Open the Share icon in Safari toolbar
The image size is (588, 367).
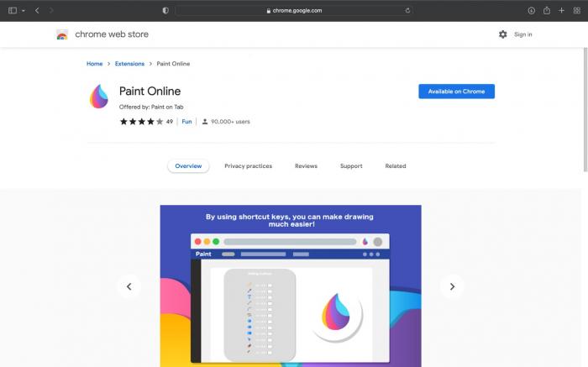547,10
